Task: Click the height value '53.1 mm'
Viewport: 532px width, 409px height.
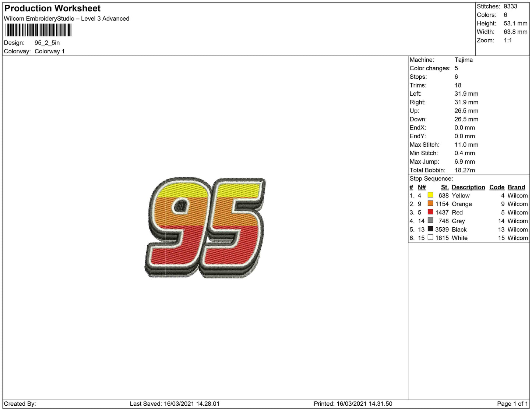Action: 515,23
